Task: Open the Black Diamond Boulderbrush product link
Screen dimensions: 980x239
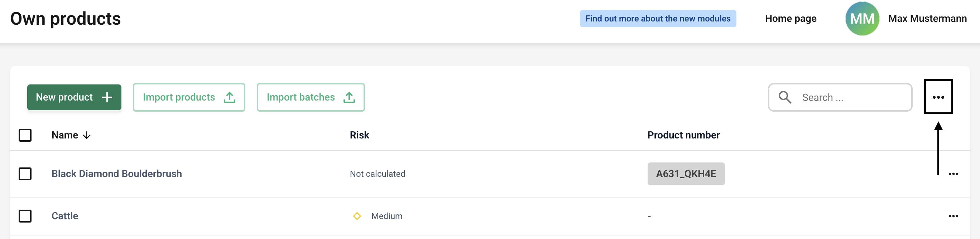Action: tap(116, 174)
